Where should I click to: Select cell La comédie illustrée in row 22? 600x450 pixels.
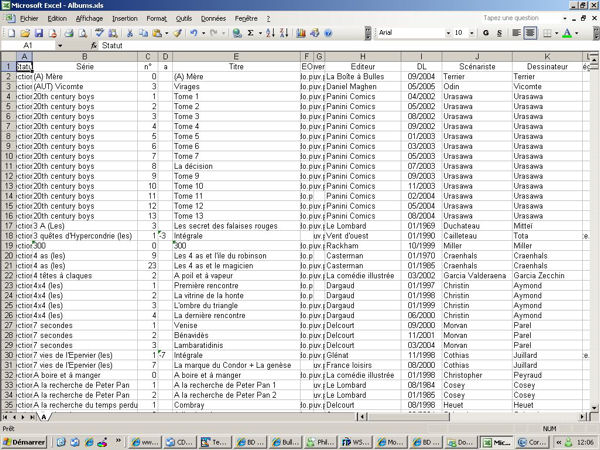(363, 276)
